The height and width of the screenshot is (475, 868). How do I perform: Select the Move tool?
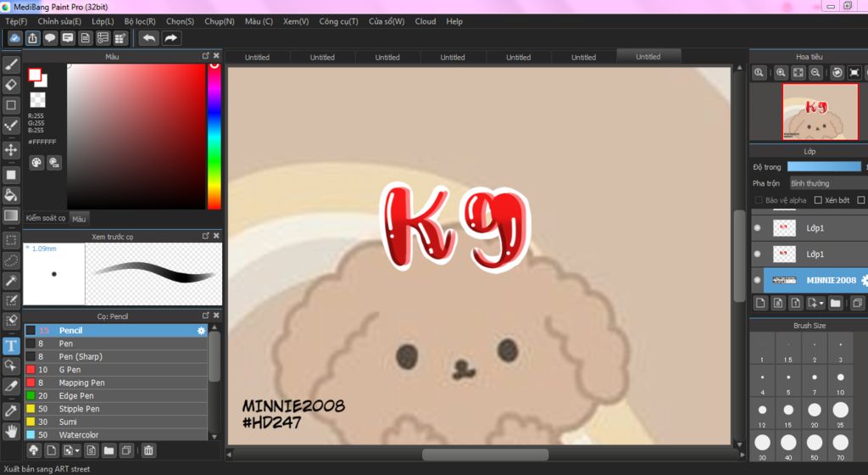[x=11, y=149]
